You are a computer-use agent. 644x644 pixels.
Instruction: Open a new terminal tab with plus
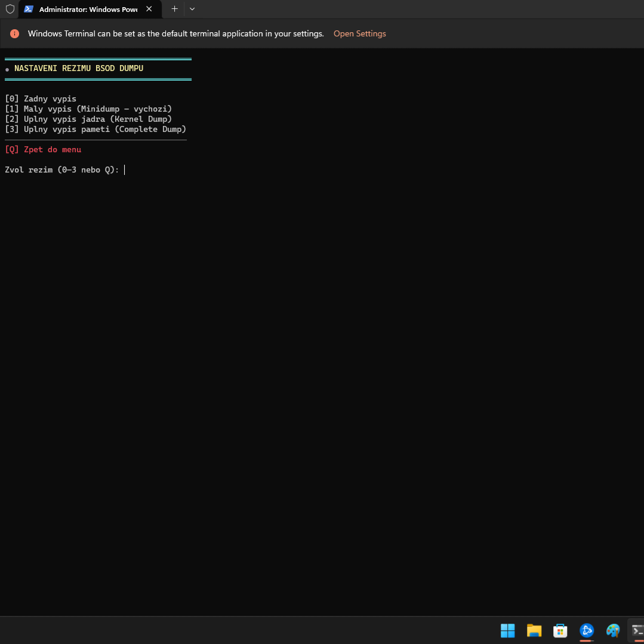tap(174, 9)
